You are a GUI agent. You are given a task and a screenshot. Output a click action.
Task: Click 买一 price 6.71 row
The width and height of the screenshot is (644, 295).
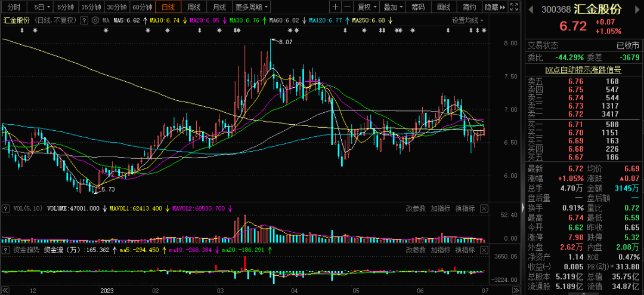(x=583, y=124)
